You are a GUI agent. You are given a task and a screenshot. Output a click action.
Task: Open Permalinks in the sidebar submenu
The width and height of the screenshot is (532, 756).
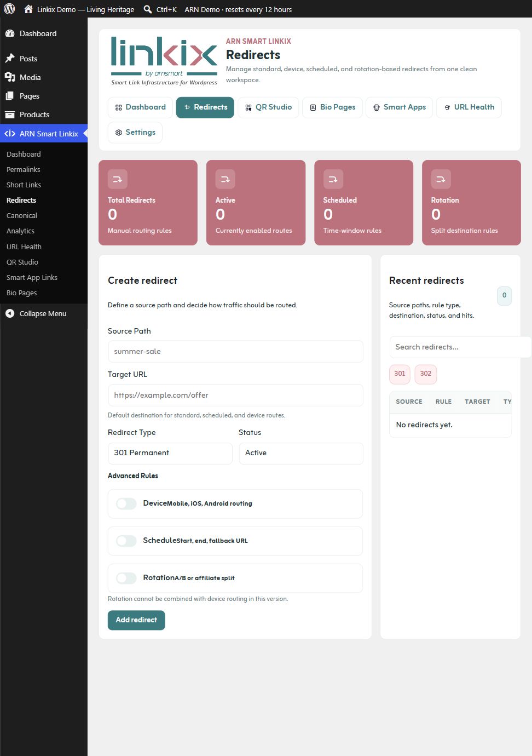[x=23, y=169]
